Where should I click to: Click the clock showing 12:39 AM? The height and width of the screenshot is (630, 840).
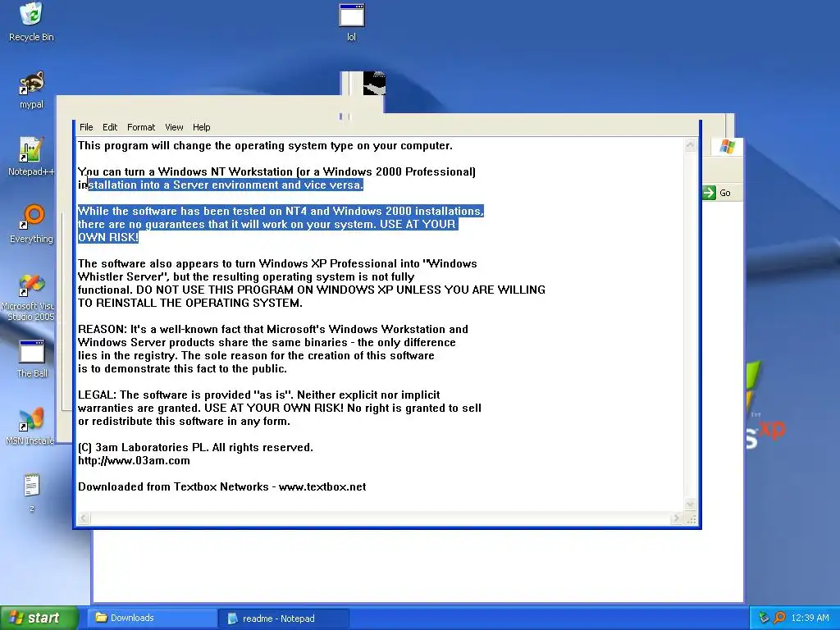tap(810, 618)
